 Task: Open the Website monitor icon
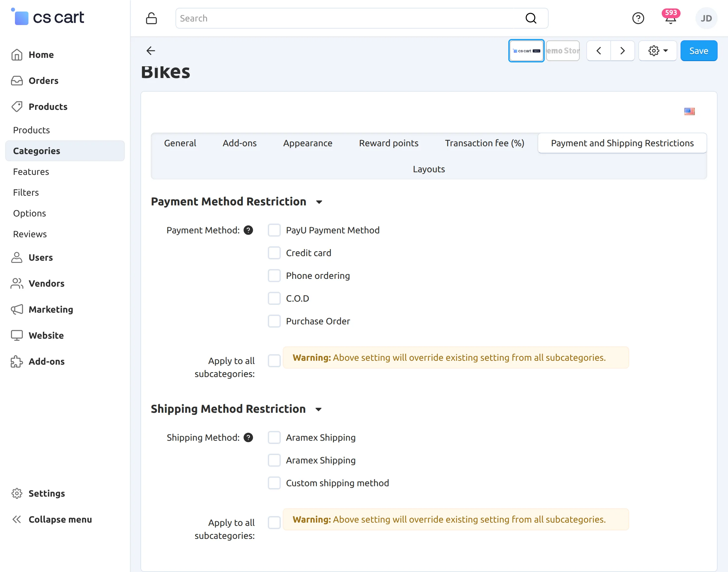tap(17, 335)
